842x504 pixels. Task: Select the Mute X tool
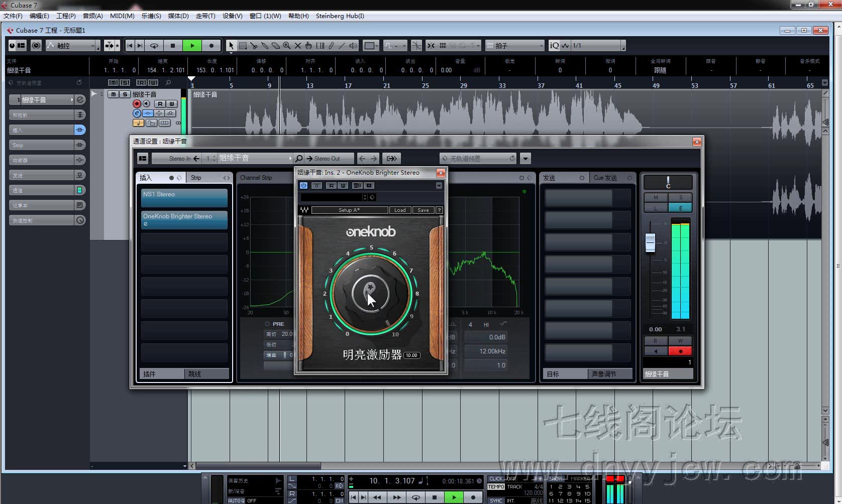coord(298,46)
